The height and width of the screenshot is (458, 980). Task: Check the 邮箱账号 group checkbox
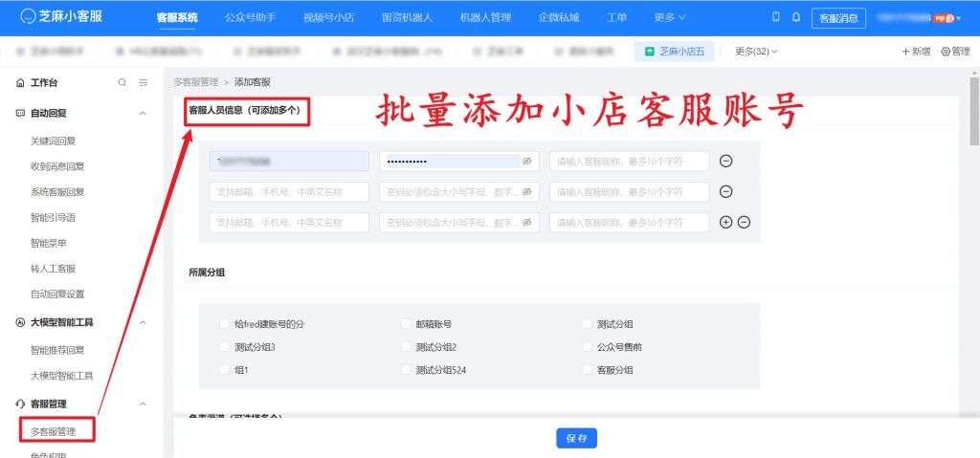tap(406, 324)
